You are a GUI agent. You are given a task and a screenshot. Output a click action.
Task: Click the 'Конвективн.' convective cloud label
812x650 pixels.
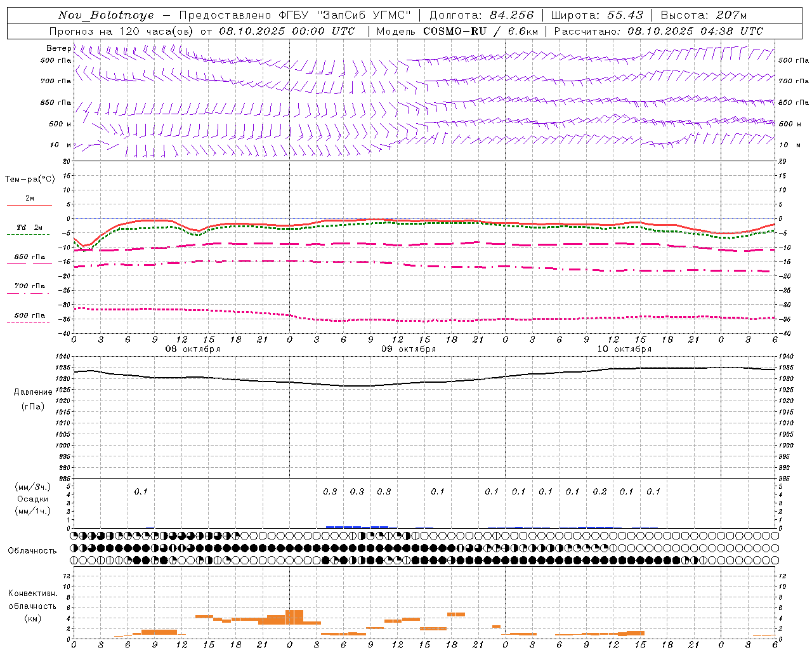click(32, 594)
